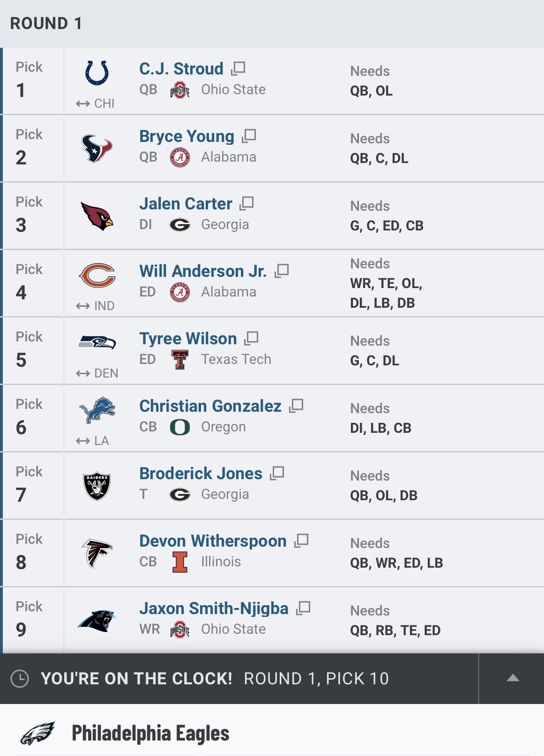Image resolution: width=544 pixels, height=756 pixels.
Task: Click the clock icon in the status bar
Action: [x=20, y=678]
